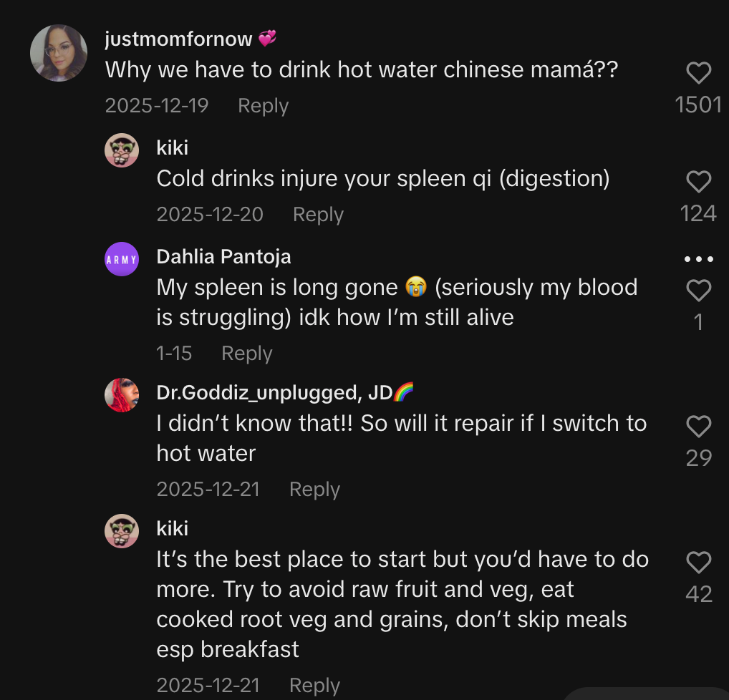Open the justmomfornow username link
This screenshot has height=700, width=729.
tap(178, 39)
